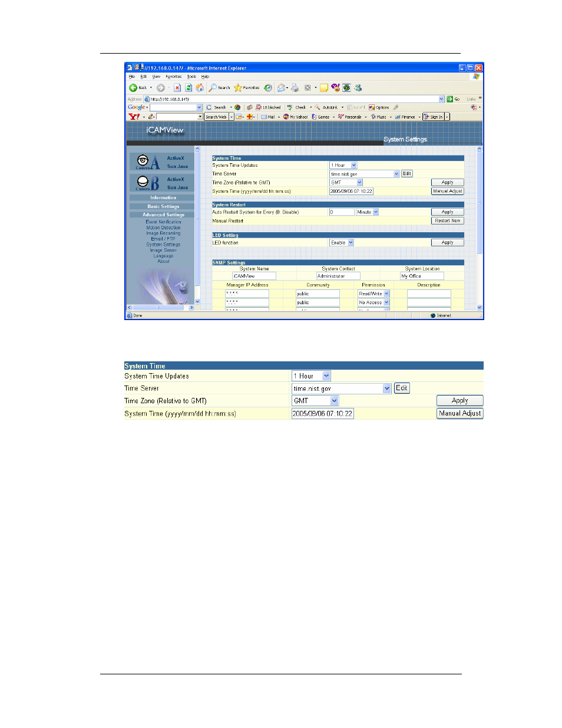
Task: Click the green Refresh icon in browser toolbar
Action: 189,88
